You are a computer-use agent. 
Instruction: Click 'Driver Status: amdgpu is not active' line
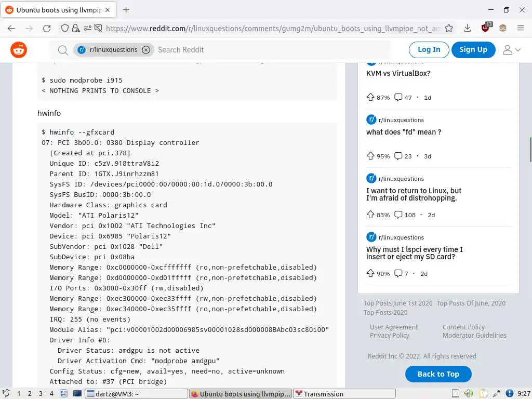[x=129, y=351]
